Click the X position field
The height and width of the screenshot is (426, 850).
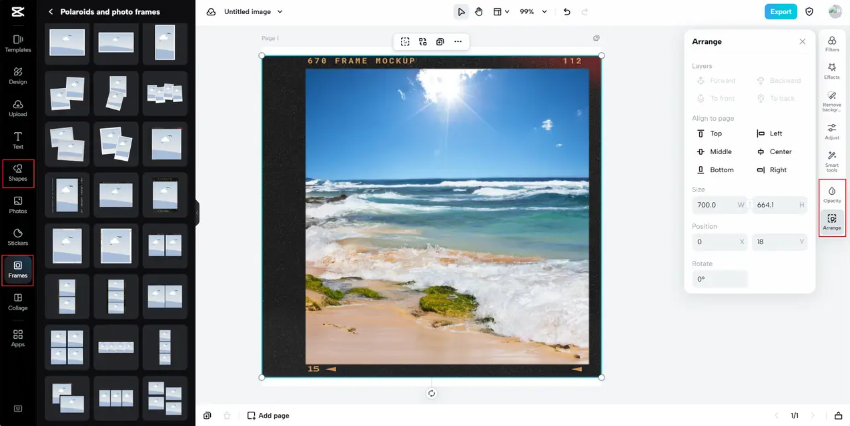(x=720, y=242)
